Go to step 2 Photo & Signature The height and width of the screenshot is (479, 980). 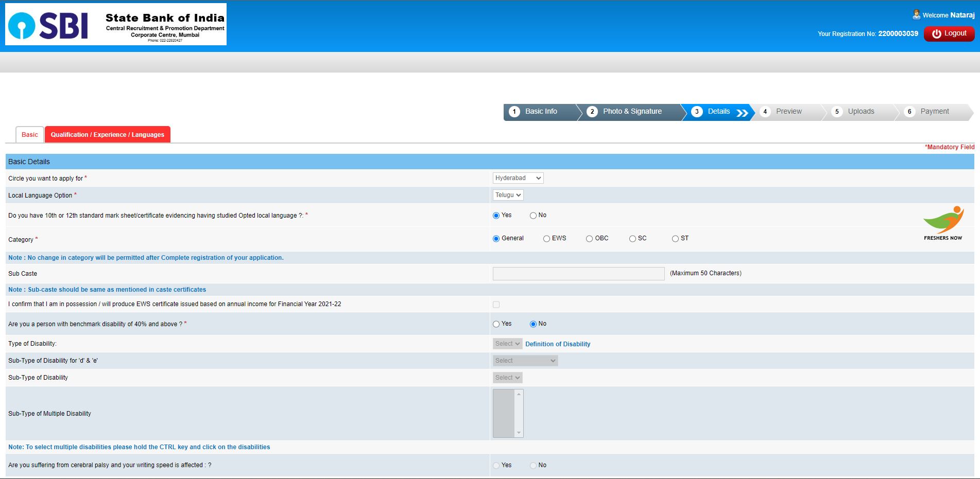point(631,112)
